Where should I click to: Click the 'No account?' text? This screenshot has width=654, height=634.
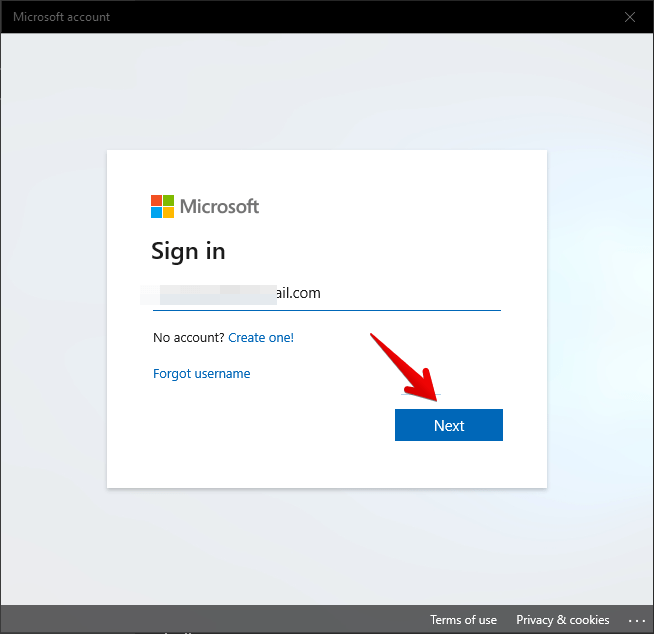tap(189, 337)
